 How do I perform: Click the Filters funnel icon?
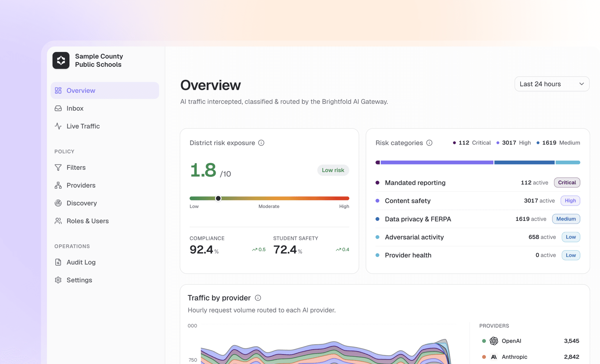coord(58,167)
